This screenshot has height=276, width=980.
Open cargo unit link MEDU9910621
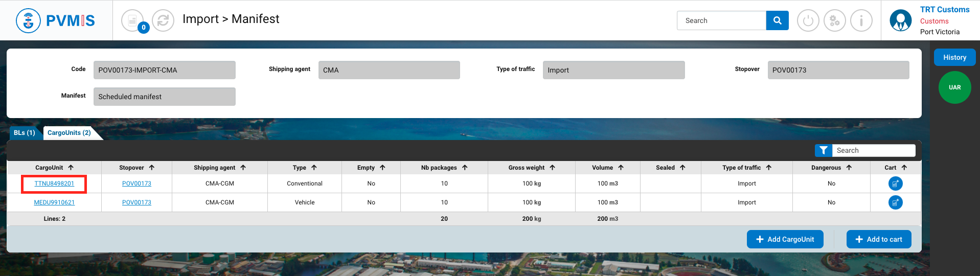[x=54, y=202]
